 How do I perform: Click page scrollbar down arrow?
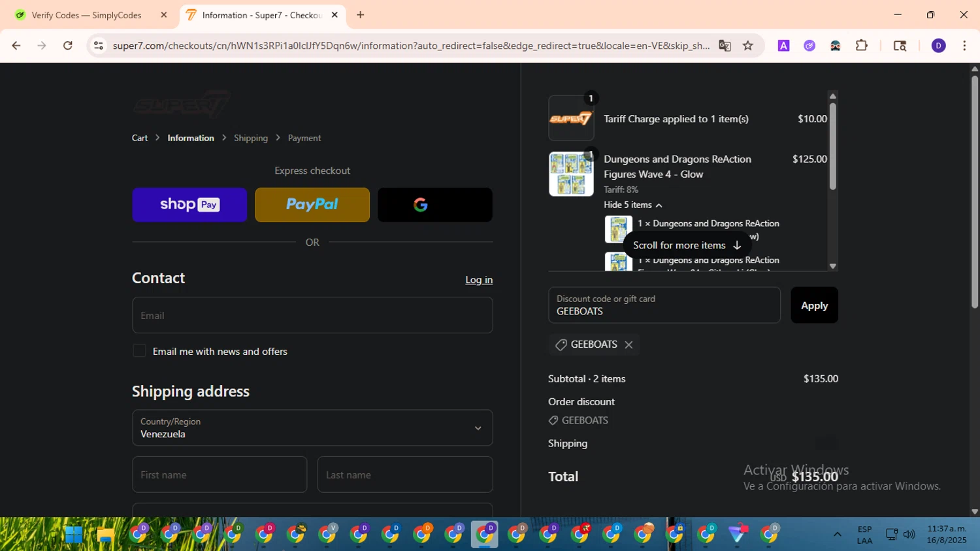pyautogui.click(x=974, y=512)
